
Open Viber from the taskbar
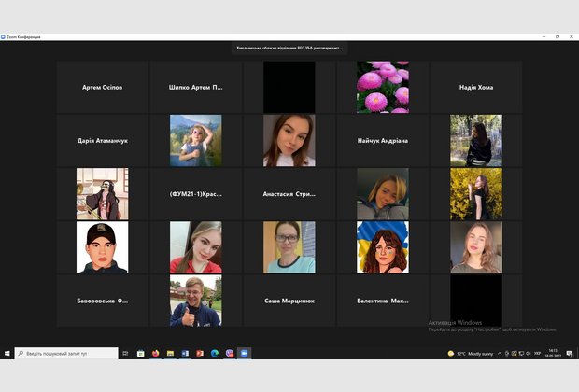pyautogui.click(x=229, y=354)
